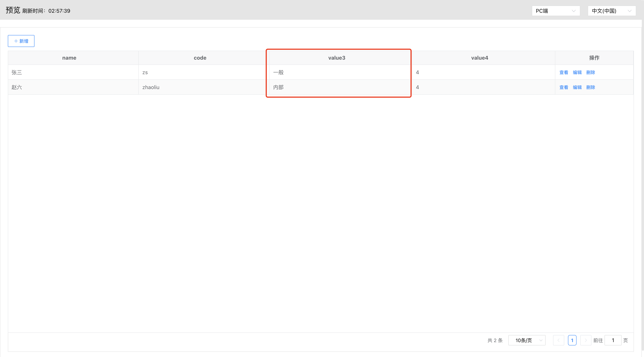Click the value3 column header
This screenshot has width=644, height=357.
tap(337, 58)
